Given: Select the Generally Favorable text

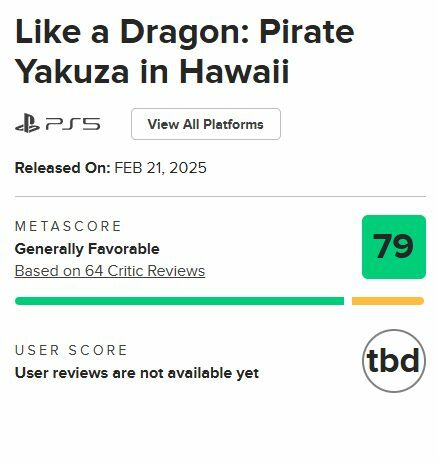Looking at the screenshot, I should click(x=87, y=249).
